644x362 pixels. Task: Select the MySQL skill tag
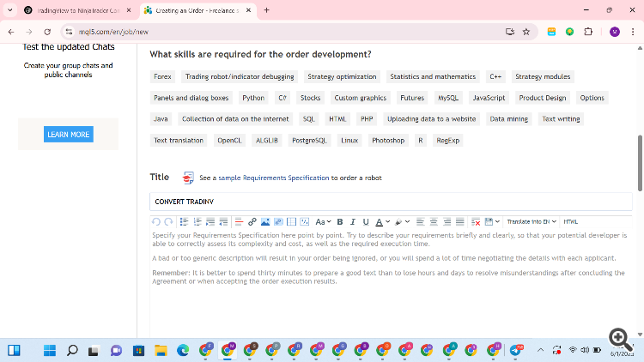click(447, 98)
